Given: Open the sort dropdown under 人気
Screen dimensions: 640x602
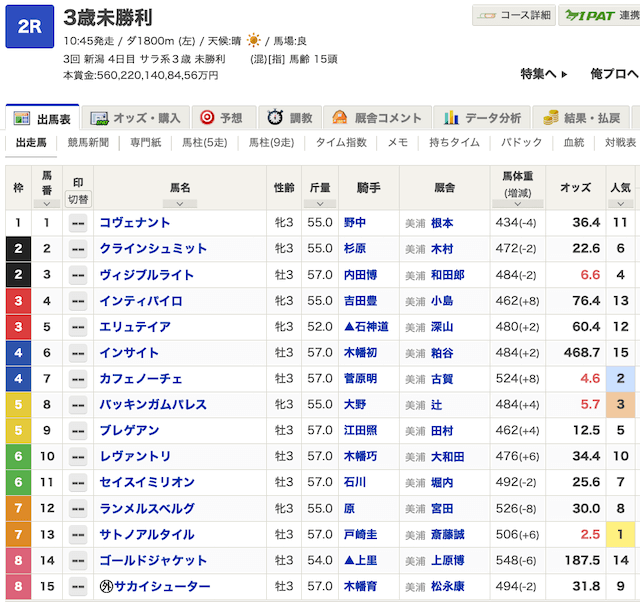Looking at the screenshot, I should [x=620, y=203].
